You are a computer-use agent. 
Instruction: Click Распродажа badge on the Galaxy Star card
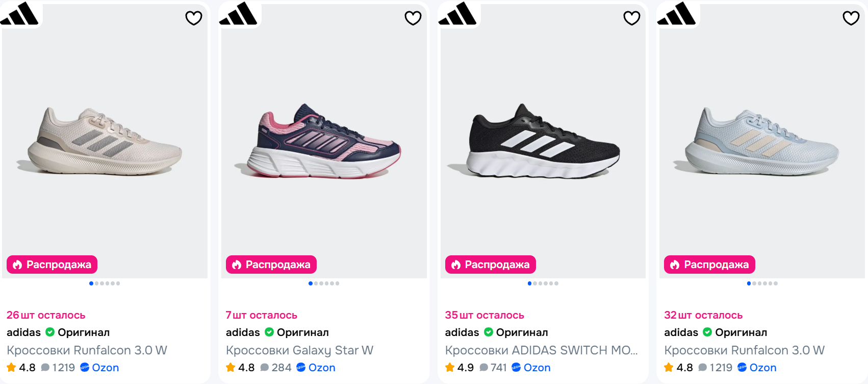click(x=271, y=265)
